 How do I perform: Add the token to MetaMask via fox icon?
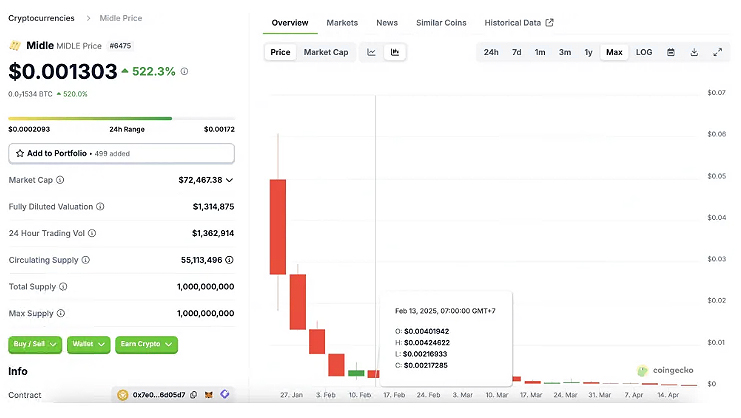[x=209, y=395]
